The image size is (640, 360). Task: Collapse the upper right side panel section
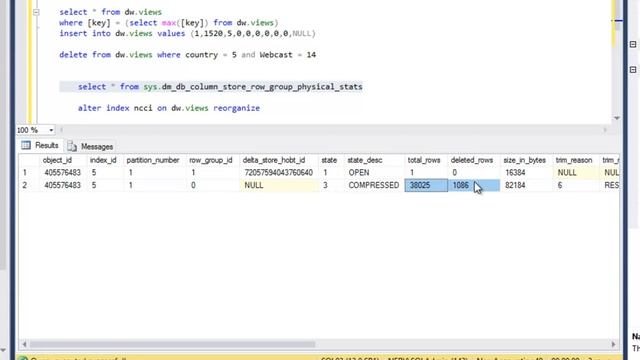(633, 44)
